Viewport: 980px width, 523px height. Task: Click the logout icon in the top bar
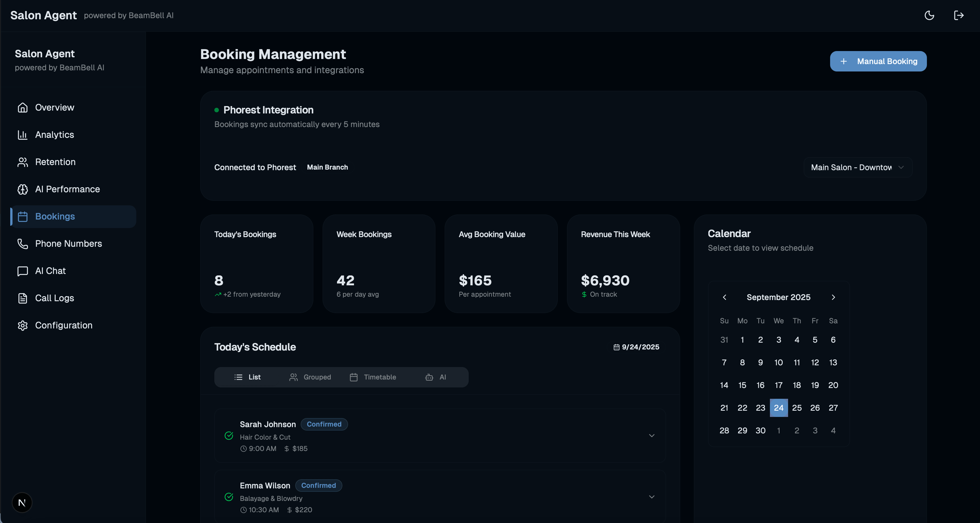tap(959, 15)
